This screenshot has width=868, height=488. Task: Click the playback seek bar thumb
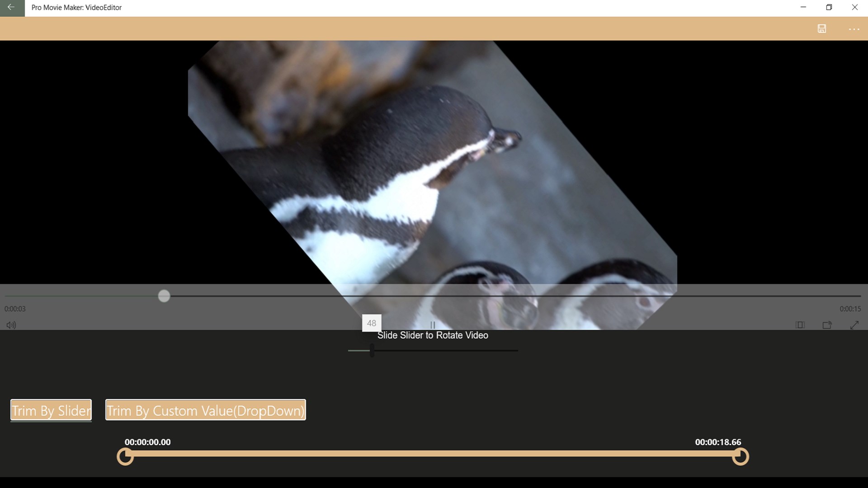pos(164,296)
